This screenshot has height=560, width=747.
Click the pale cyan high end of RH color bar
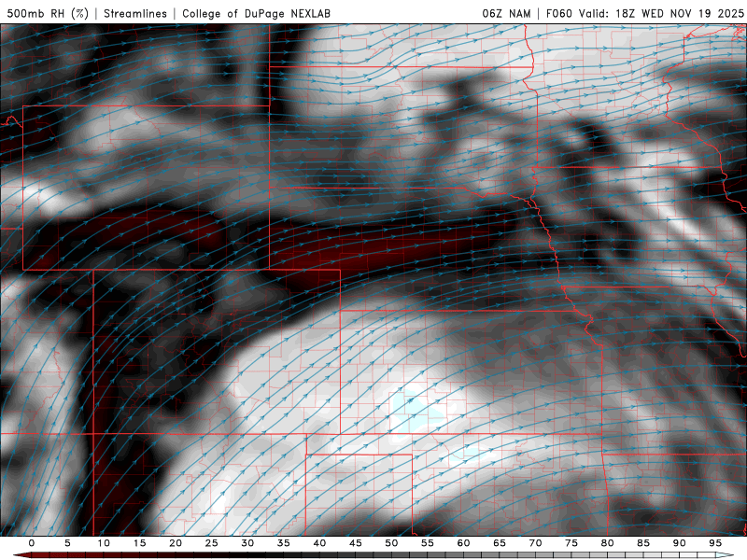[725, 555]
